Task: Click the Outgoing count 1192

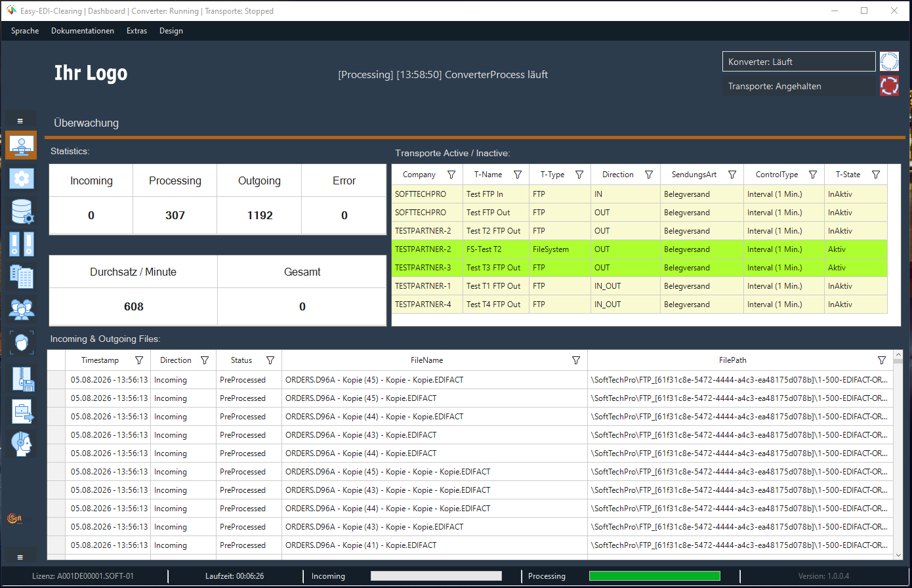Action: click(260, 215)
